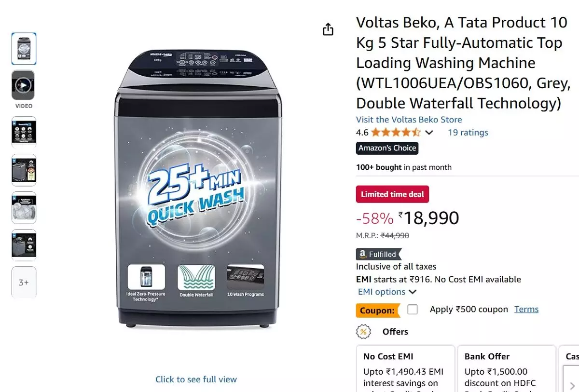579x392 pixels.
Task: Open the 19 ratings link
Action: [x=468, y=133]
